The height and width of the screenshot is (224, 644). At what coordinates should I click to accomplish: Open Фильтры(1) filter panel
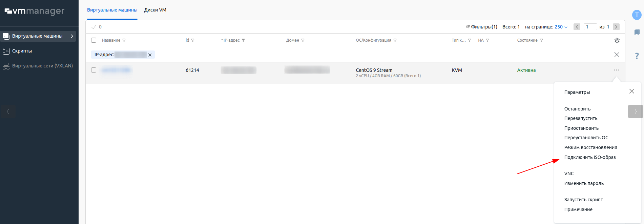point(481,27)
